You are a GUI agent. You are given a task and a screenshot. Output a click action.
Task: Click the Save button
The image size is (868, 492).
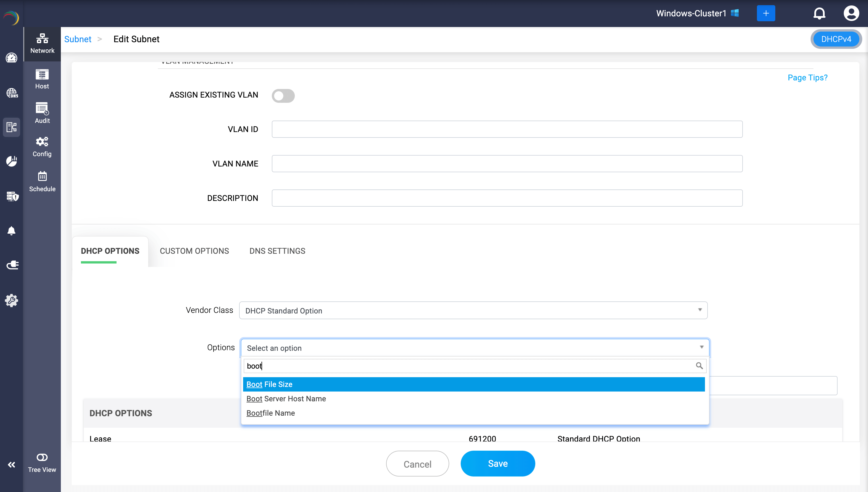[x=497, y=464]
